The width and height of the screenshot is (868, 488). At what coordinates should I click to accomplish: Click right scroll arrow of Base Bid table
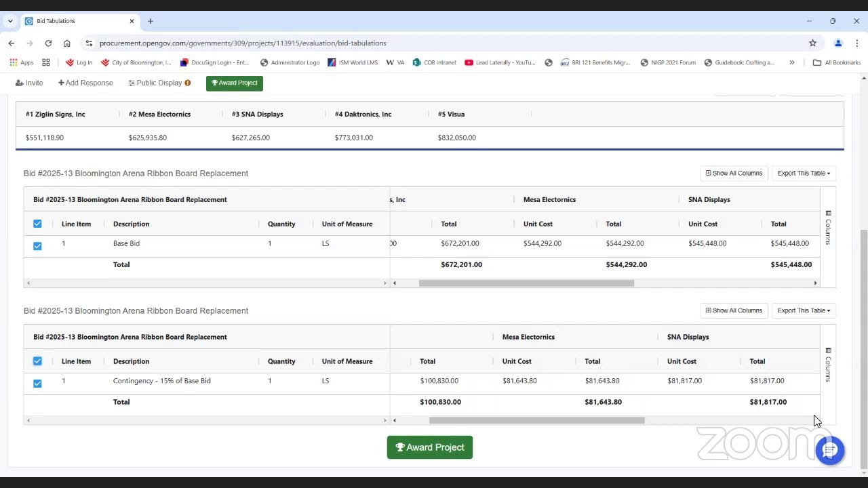[x=816, y=283]
